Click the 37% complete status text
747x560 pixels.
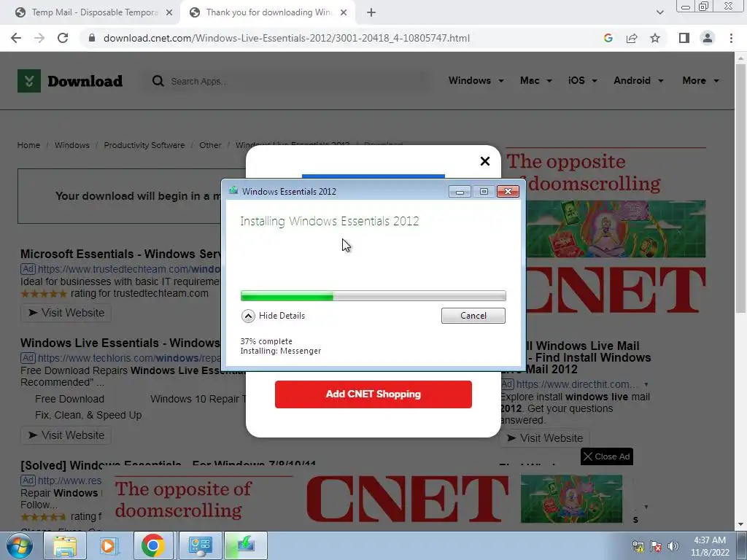click(x=266, y=341)
